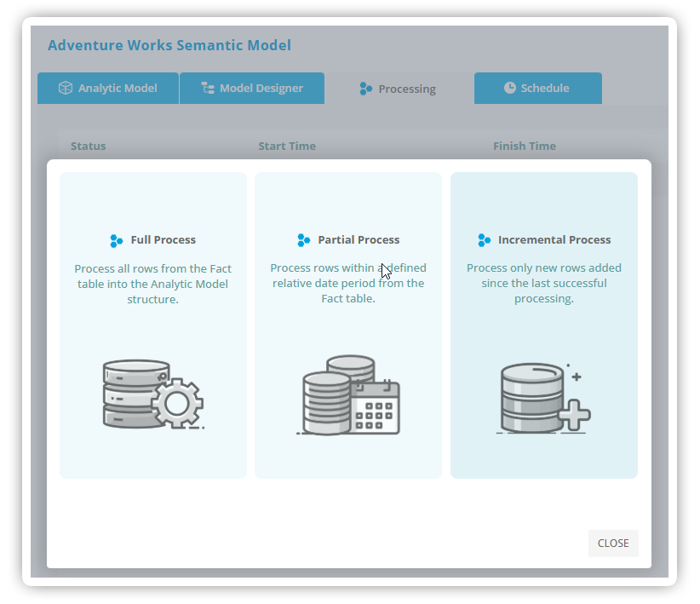This screenshot has width=700, height=604.
Task: Click the Start Time column header
Action: 287,146
